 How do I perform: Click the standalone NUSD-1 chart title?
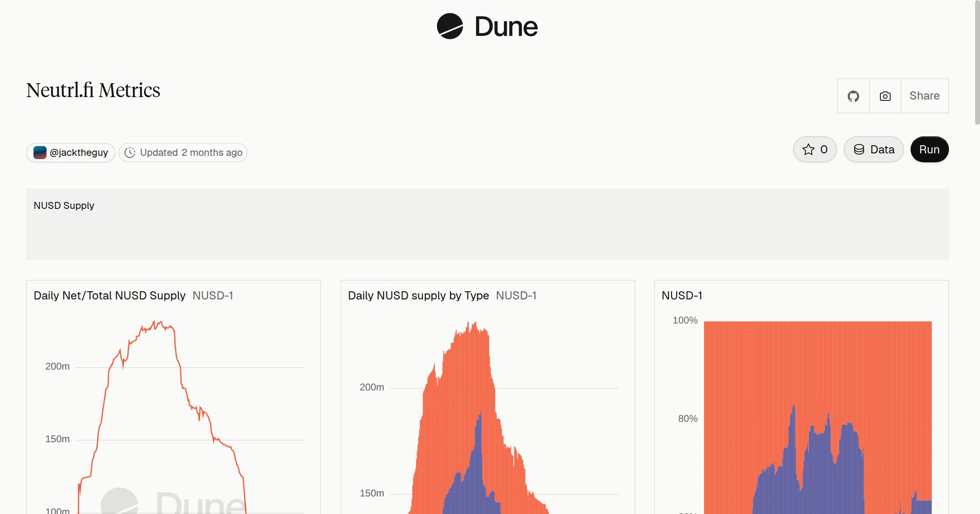tap(682, 295)
